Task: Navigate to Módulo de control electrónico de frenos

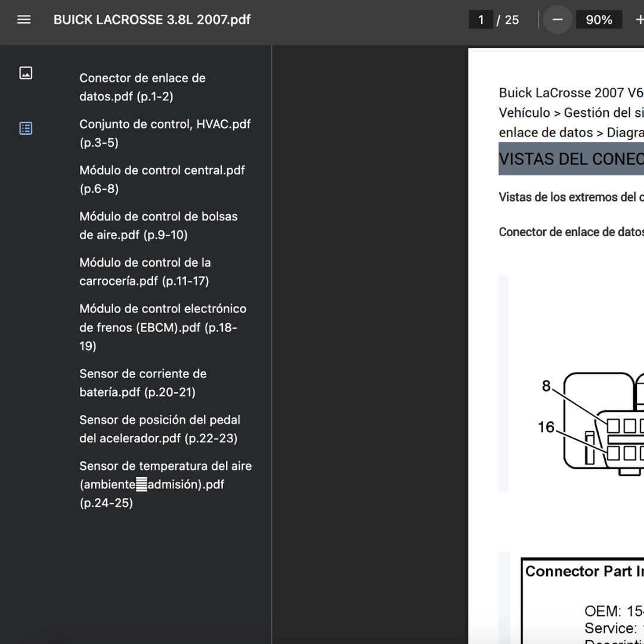Action: (x=162, y=327)
